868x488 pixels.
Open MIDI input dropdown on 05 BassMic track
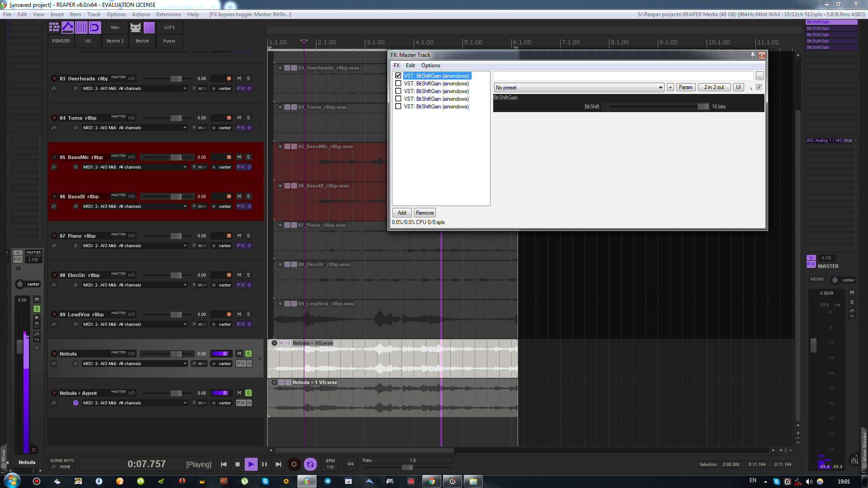tap(135, 167)
